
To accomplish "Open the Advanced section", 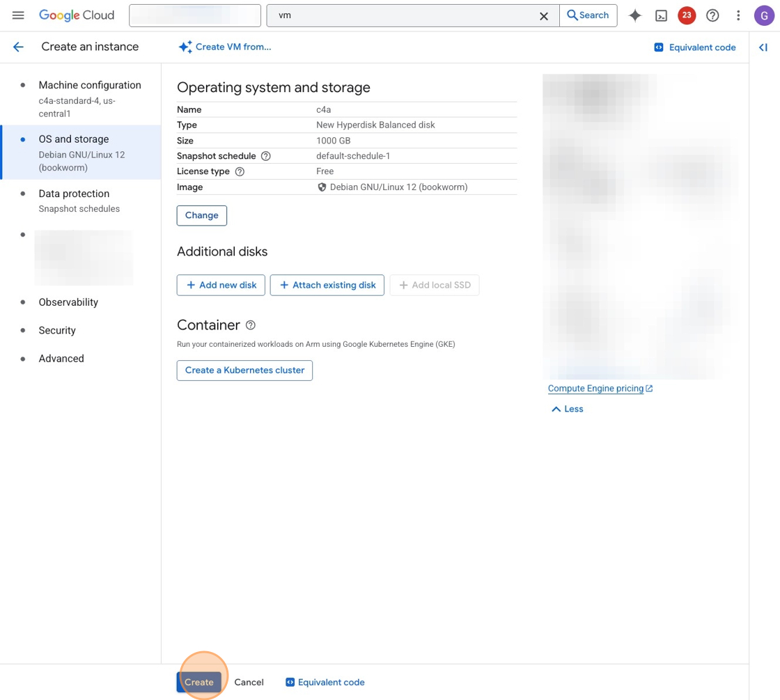I will pyautogui.click(x=61, y=358).
